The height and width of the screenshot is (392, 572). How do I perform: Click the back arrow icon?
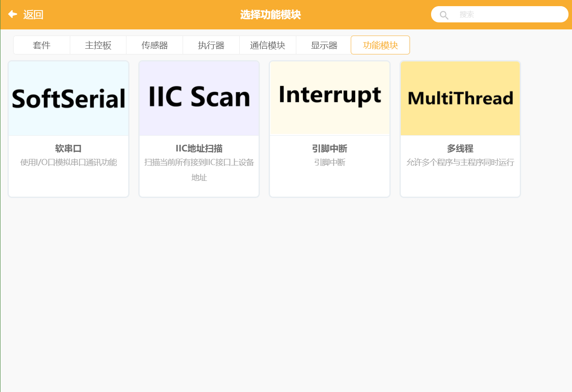(12, 14)
